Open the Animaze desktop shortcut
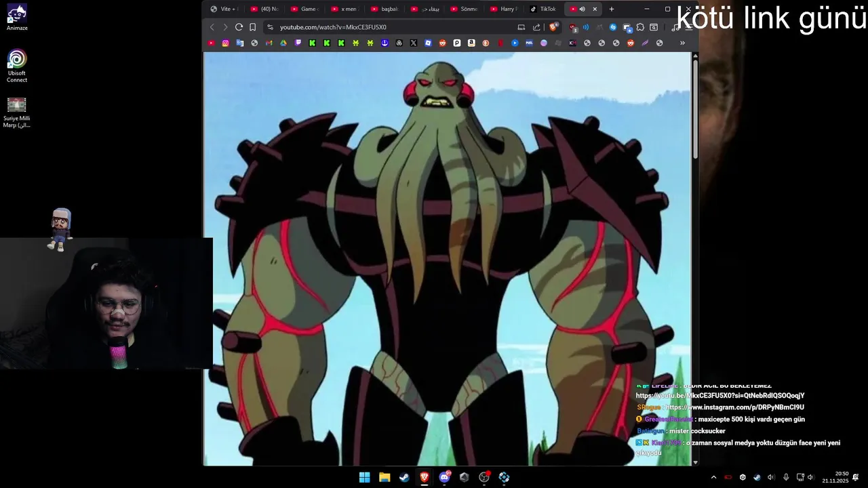The height and width of the screenshot is (488, 868). pyautogui.click(x=17, y=18)
